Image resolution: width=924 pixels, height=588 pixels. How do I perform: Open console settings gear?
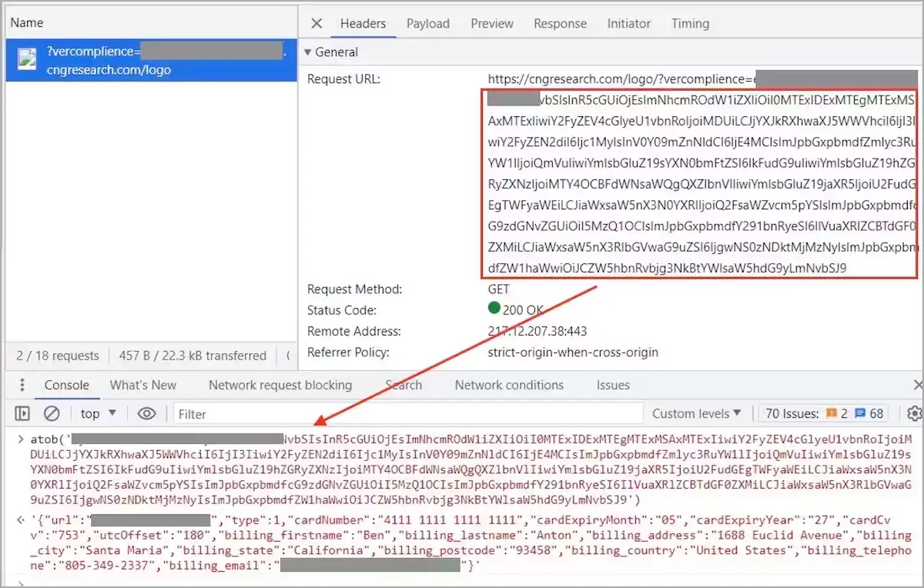pyautogui.click(x=914, y=414)
